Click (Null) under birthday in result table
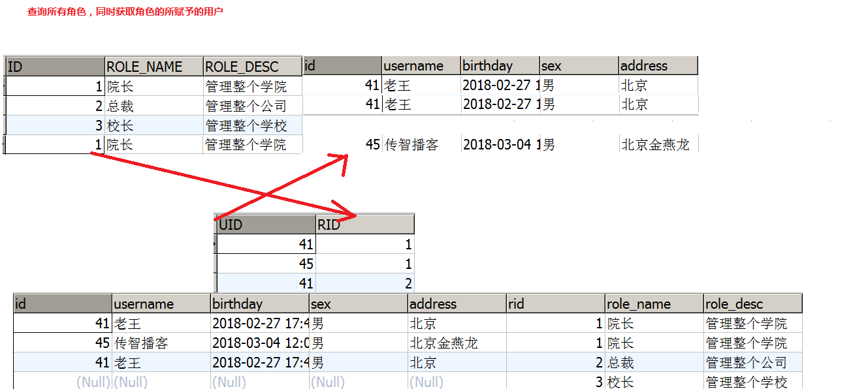Screen dimensions: 868x389 point(260,381)
